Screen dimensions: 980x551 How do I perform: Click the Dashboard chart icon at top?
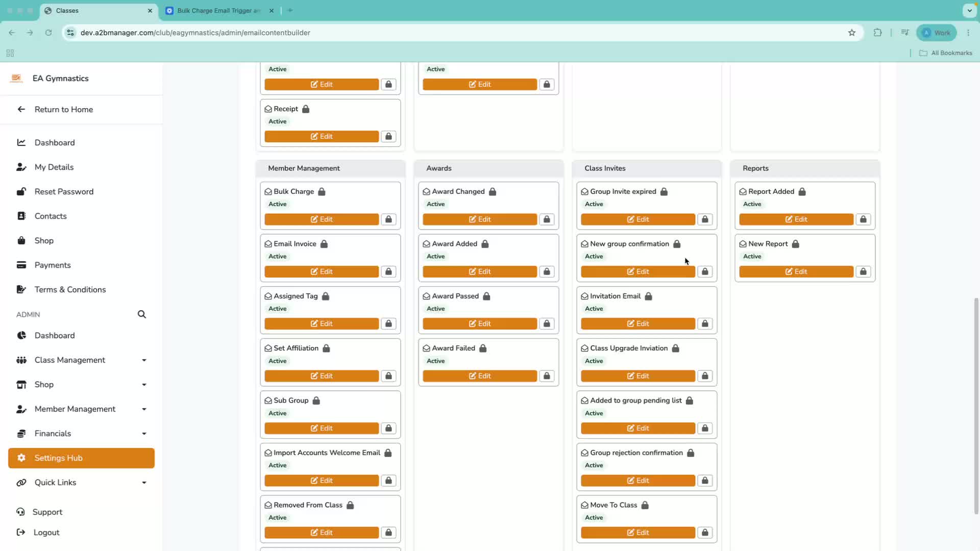[x=21, y=143]
